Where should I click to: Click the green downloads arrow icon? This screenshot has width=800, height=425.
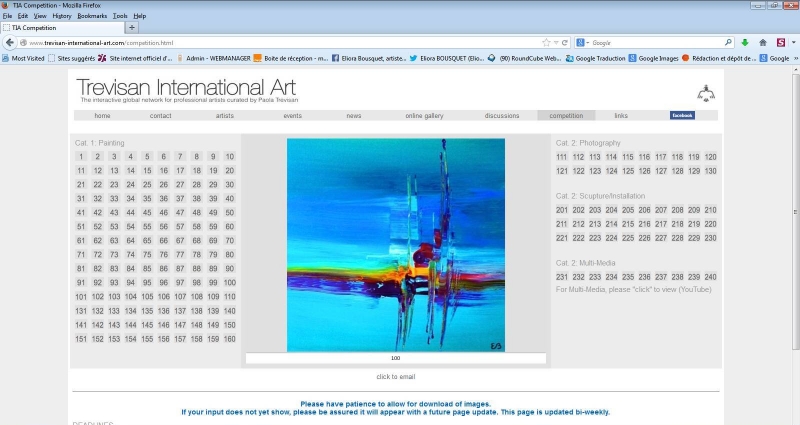click(x=744, y=43)
